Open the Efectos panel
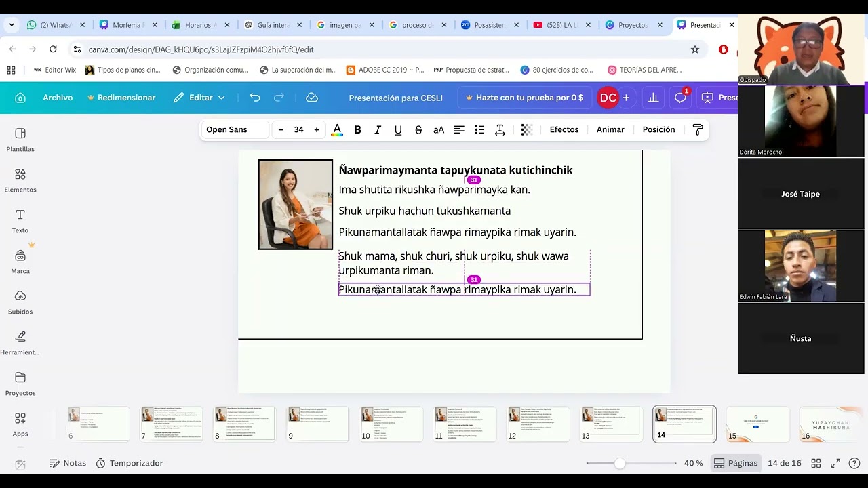868x488 pixels. pyautogui.click(x=564, y=129)
